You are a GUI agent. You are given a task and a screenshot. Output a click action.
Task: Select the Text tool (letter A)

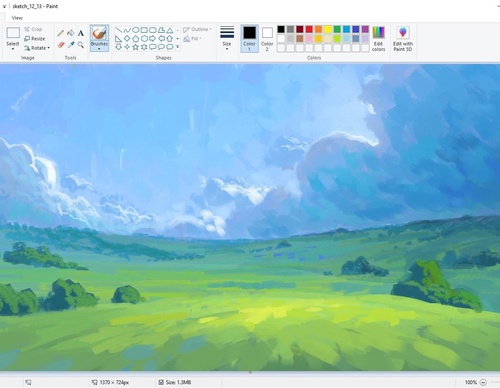tap(81, 33)
